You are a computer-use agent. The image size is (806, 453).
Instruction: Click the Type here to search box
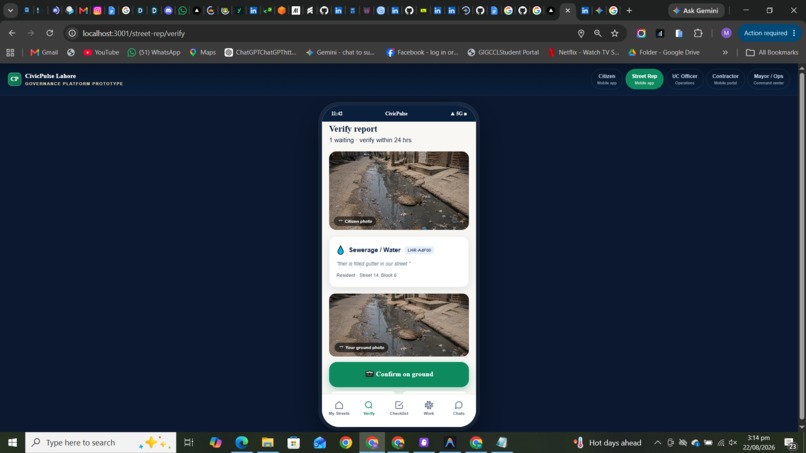(x=101, y=442)
